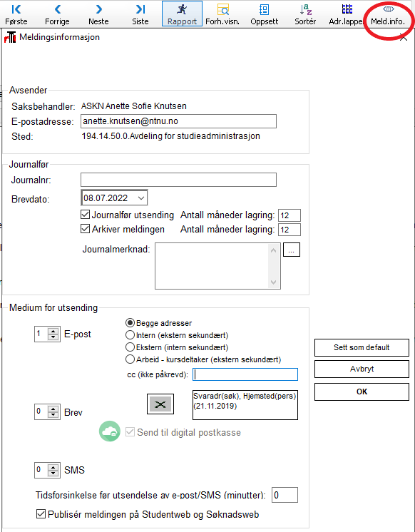
Task: Disable Publisér meldingen på Studentweb checkbox
Action: tap(41, 513)
